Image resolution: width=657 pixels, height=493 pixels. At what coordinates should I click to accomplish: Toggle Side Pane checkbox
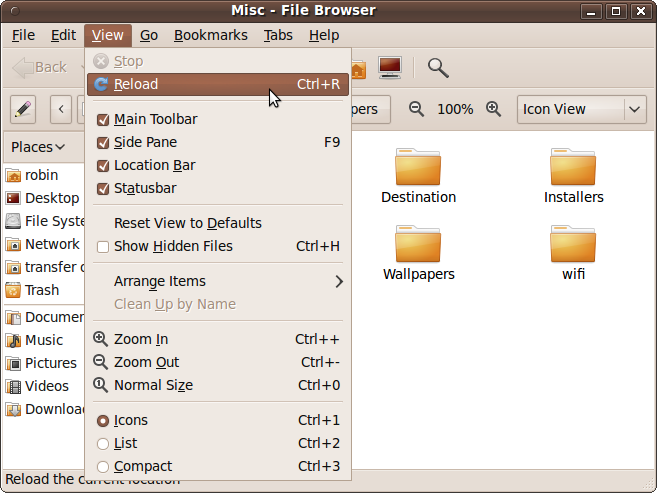[x=103, y=143]
